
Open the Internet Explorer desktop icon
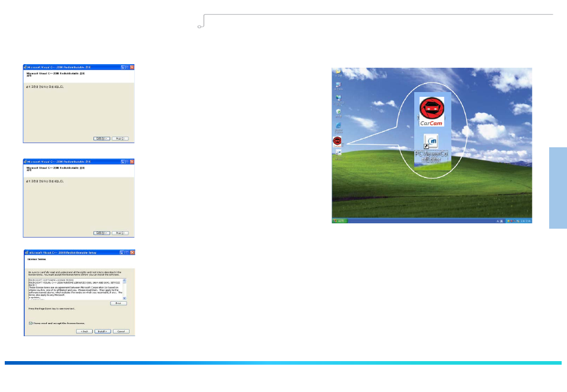click(x=338, y=127)
